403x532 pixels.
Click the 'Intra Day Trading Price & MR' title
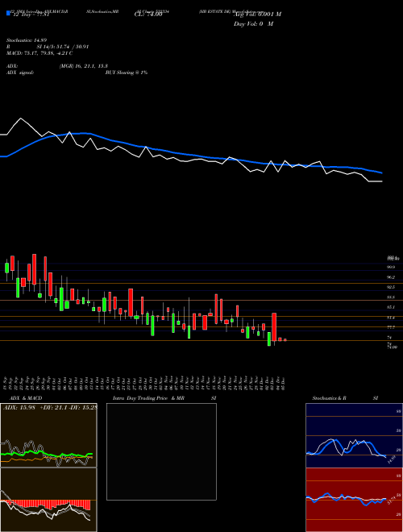pyautogui.click(x=148, y=398)
